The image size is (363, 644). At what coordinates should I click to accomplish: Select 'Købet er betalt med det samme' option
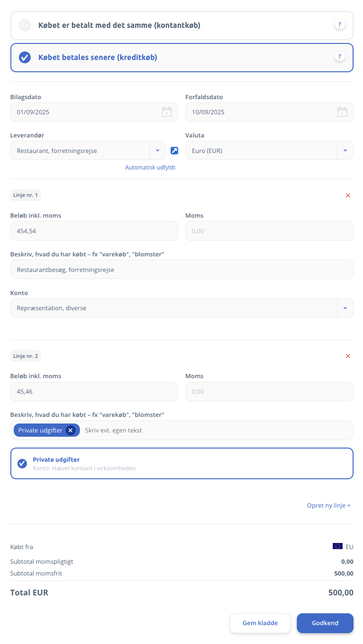pyautogui.click(x=25, y=25)
